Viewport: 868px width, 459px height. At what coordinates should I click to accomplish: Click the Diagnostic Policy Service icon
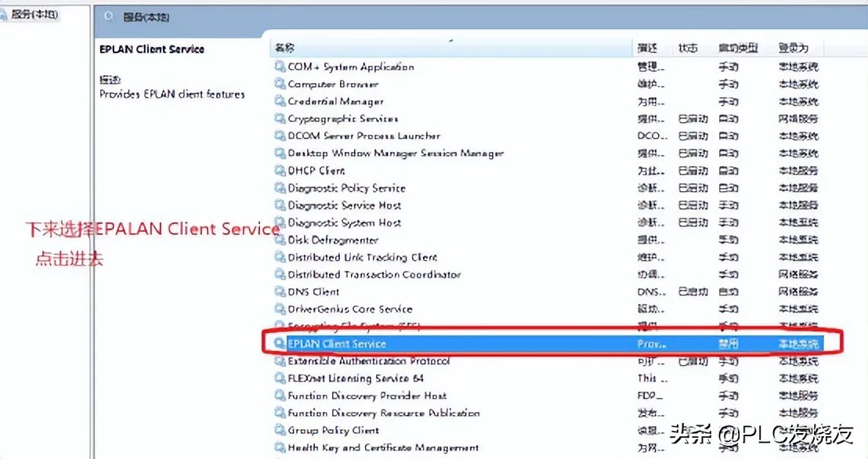pyautogui.click(x=280, y=188)
